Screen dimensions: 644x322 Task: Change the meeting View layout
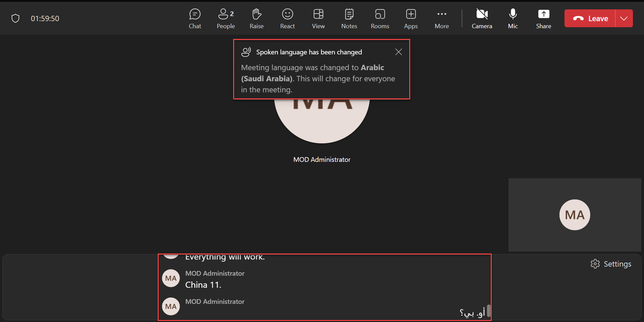click(x=318, y=18)
